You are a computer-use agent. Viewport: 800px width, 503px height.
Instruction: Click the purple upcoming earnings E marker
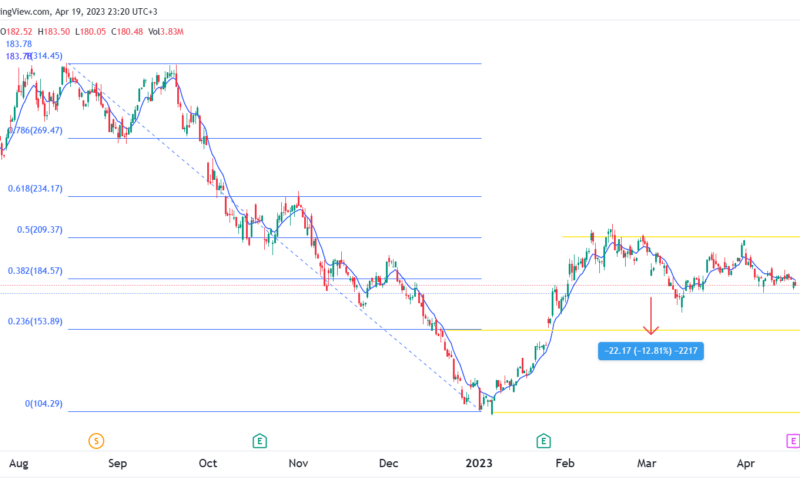pyautogui.click(x=793, y=441)
